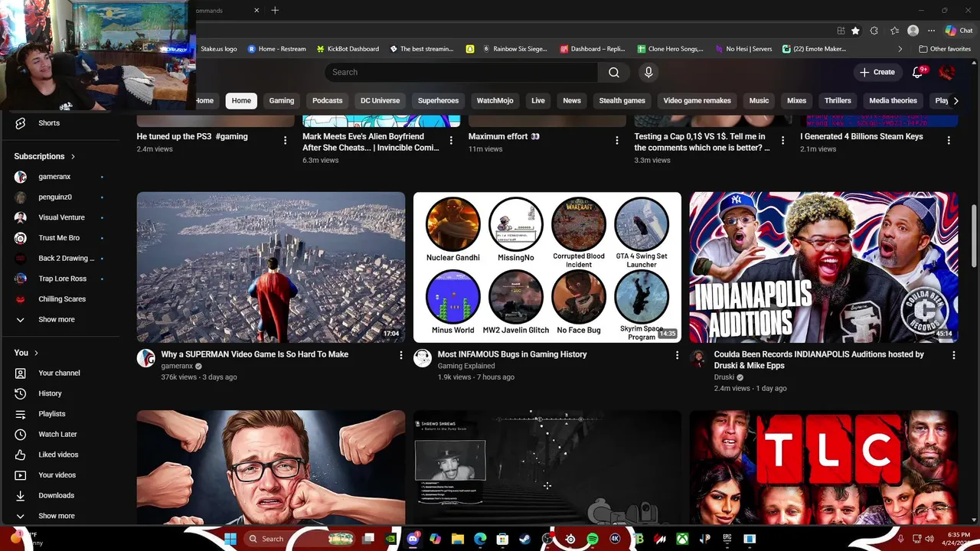Open Your channel
Screen dimensions: 980x551
[59, 373]
